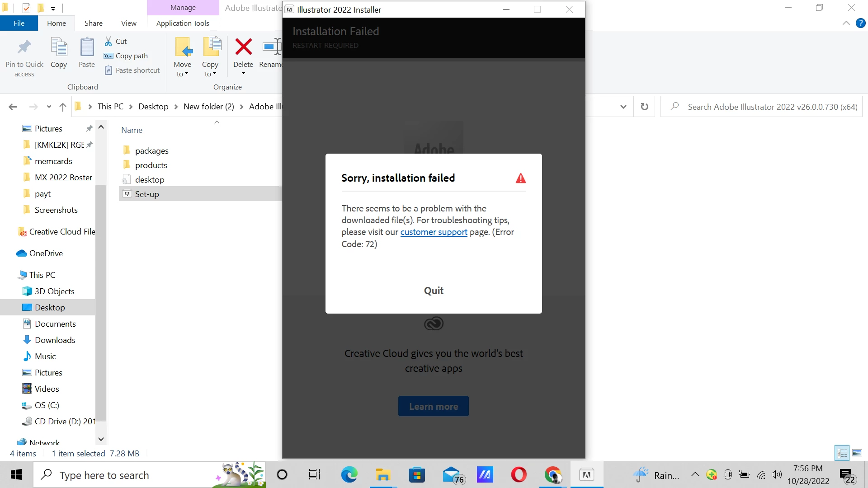Open the View ribbon tab

(x=128, y=23)
